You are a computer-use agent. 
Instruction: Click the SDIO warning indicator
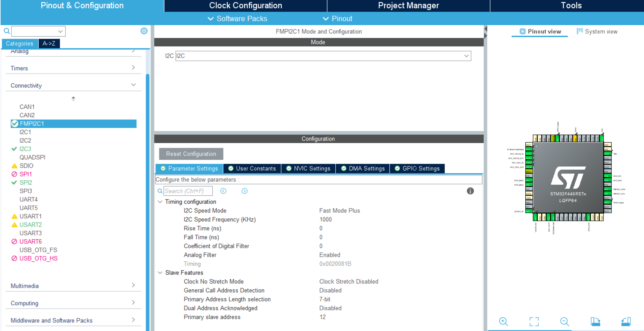14,165
